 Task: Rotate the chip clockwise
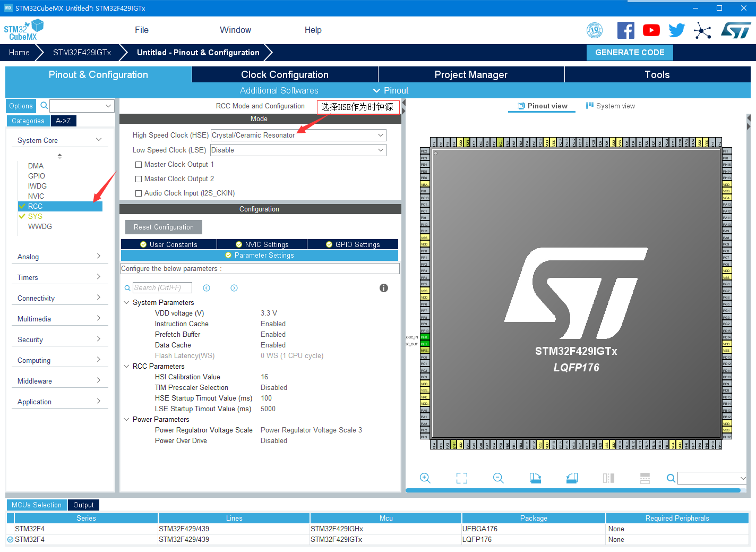click(x=535, y=478)
